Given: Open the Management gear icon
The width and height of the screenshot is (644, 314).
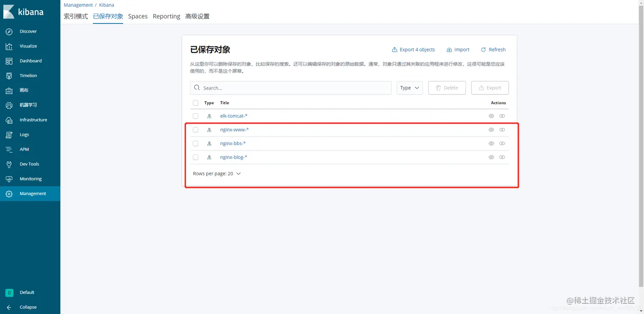Looking at the screenshot, I should point(9,194).
